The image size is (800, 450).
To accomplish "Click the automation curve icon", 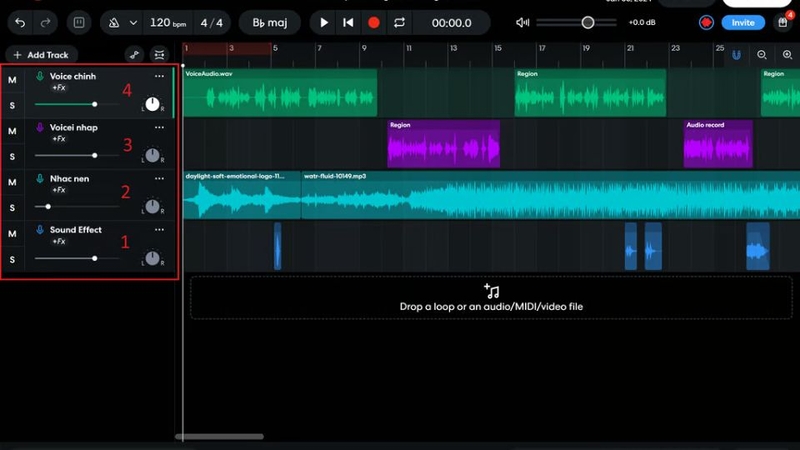I will [x=134, y=55].
